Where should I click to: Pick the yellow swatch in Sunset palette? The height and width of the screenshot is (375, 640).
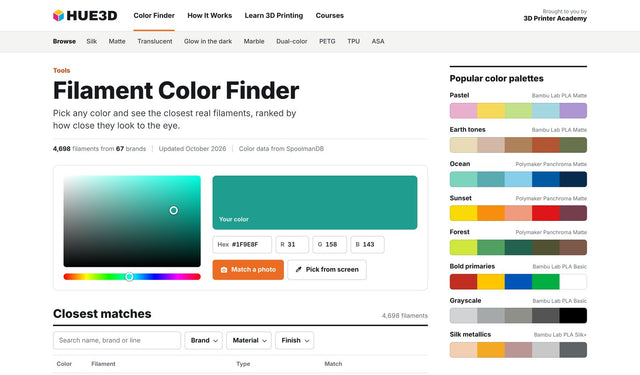pyautogui.click(x=463, y=213)
